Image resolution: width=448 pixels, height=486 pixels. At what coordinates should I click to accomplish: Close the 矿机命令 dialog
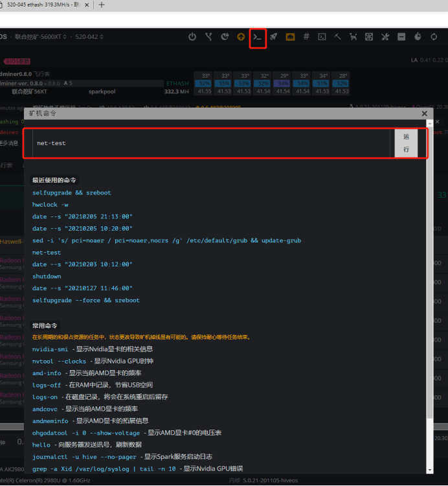coord(425,113)
